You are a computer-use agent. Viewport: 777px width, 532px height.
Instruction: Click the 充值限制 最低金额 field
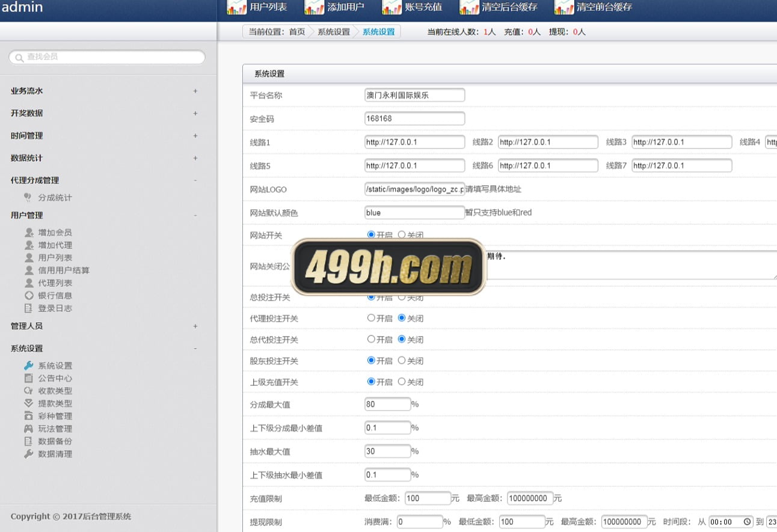[428, 498]
